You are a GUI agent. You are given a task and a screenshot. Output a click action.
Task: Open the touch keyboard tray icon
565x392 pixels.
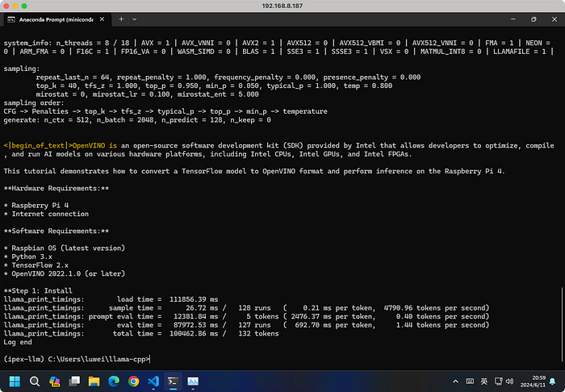[470, 382]
